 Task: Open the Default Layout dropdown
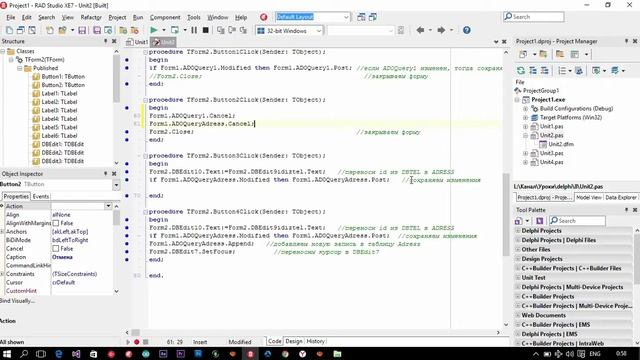[346, 17]
